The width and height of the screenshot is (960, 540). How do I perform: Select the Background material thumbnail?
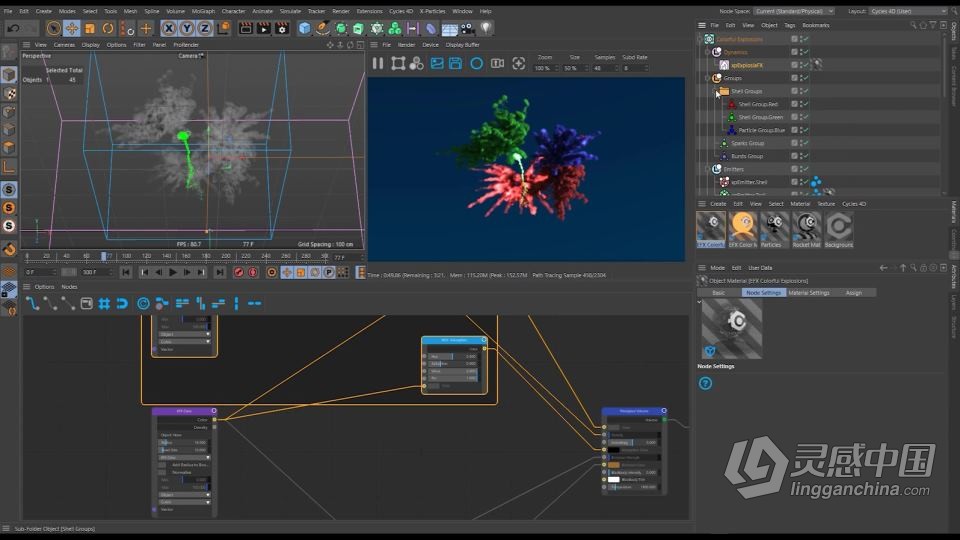point(838,230)
